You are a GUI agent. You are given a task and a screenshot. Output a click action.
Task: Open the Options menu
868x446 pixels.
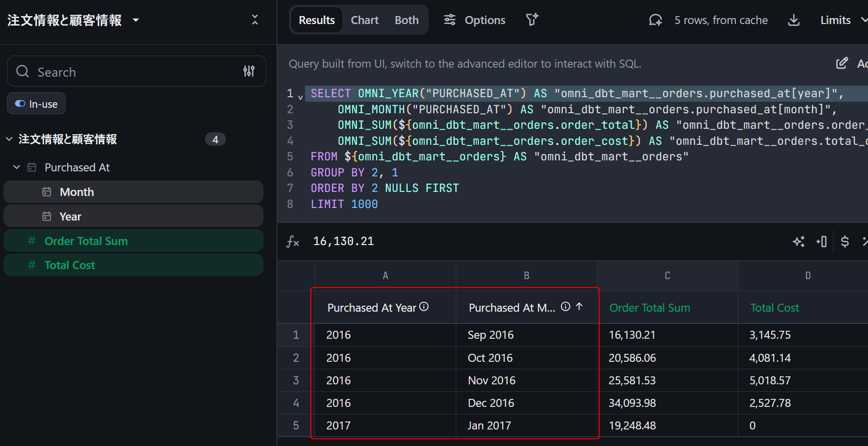(474, 20)
